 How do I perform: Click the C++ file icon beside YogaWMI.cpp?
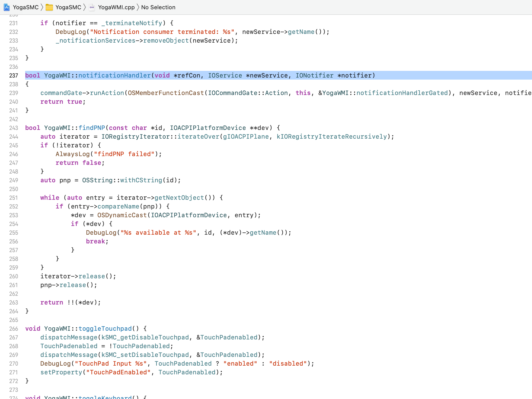tap(92, 7)
